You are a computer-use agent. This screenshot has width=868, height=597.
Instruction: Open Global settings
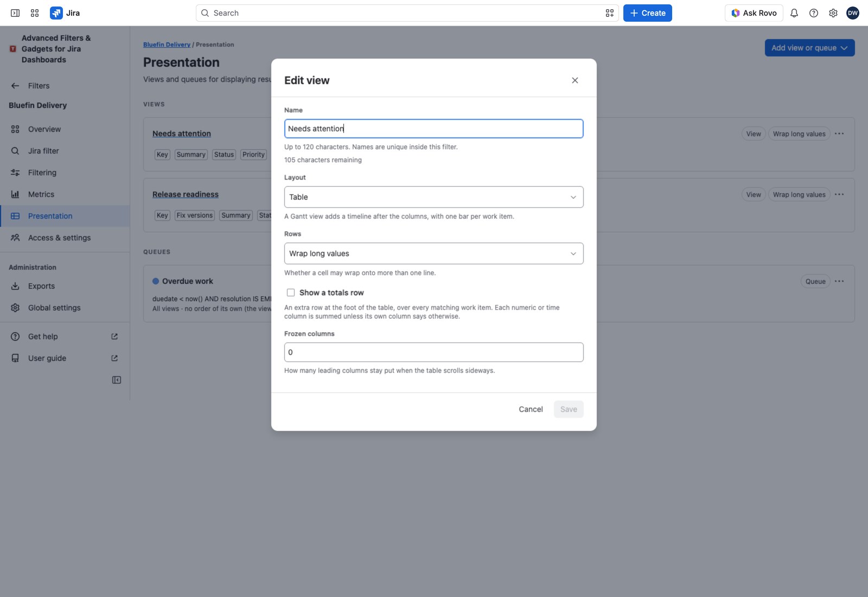coord(65,308)
